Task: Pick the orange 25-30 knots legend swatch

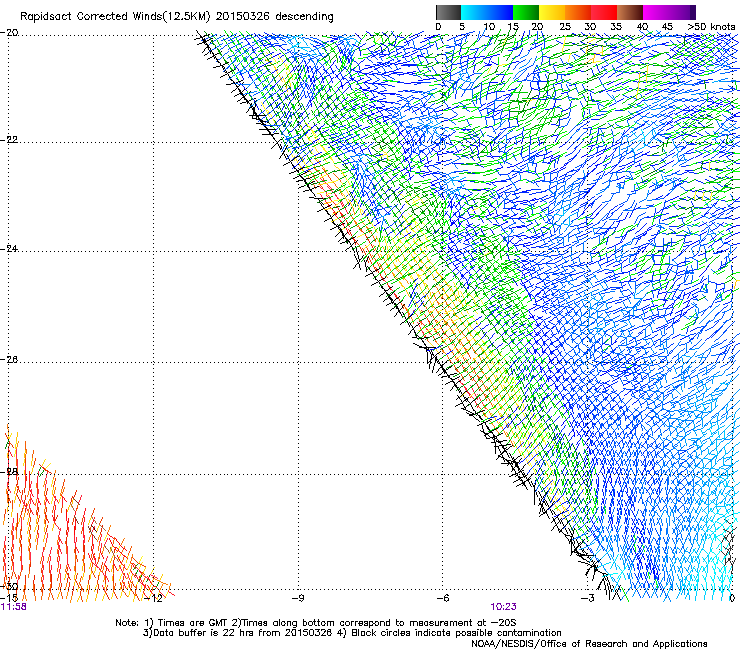Action: pyautogui.click(x=578, y=12)
